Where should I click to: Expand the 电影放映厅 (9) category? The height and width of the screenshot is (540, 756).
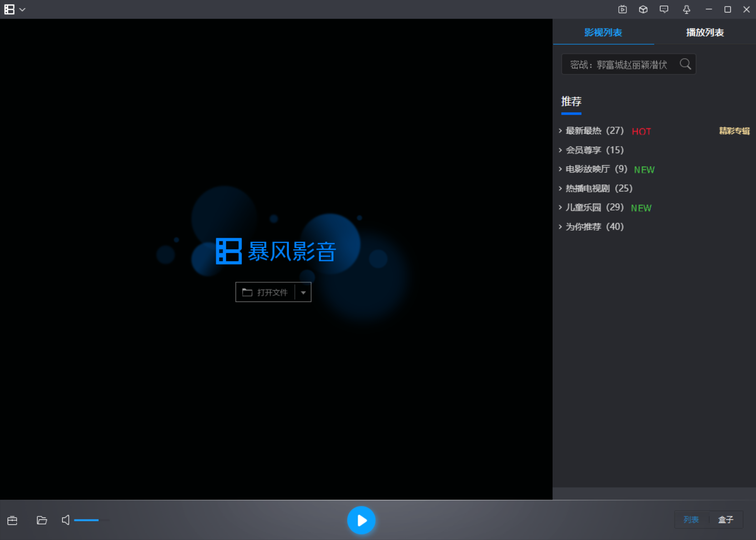(593, 169)
